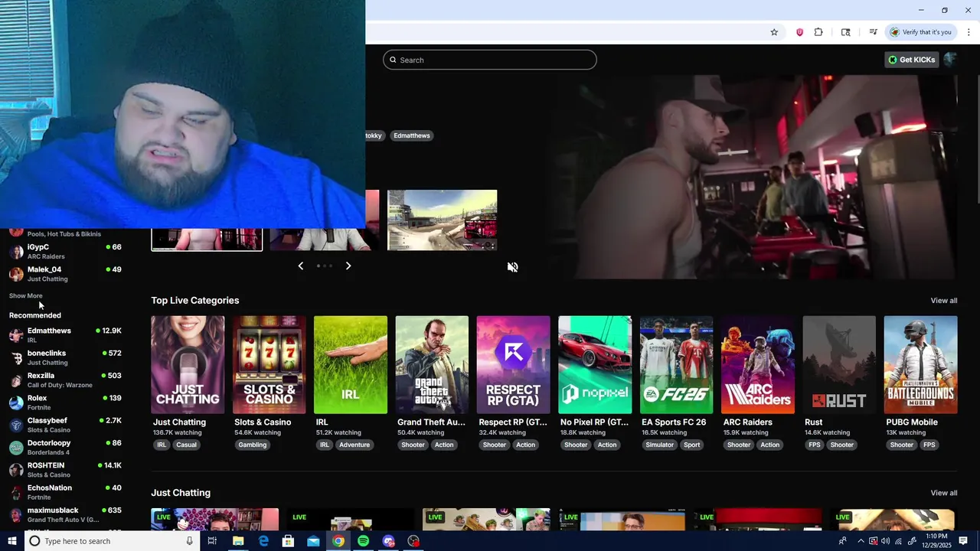Click the FPS tag under Rust
The height and width of the screenshot is (551, 980).
tap(815, 445)
